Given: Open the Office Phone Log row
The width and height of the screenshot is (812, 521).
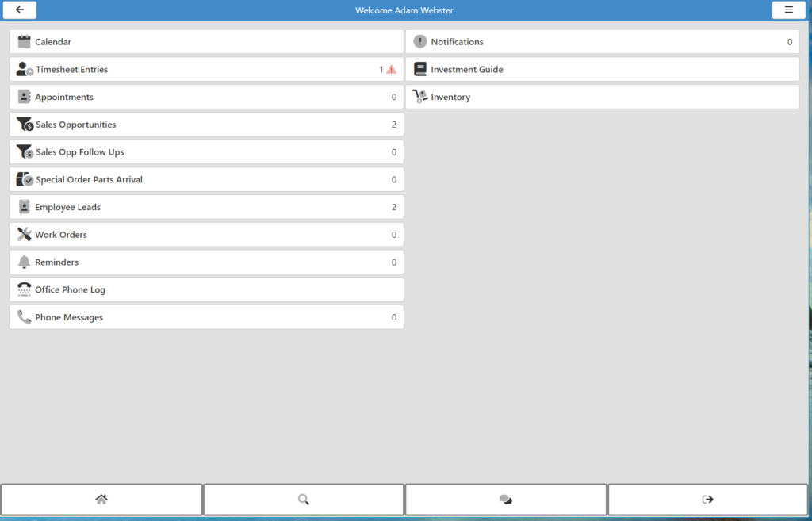Looking at the screenshot, I should (x=206, y=289).
